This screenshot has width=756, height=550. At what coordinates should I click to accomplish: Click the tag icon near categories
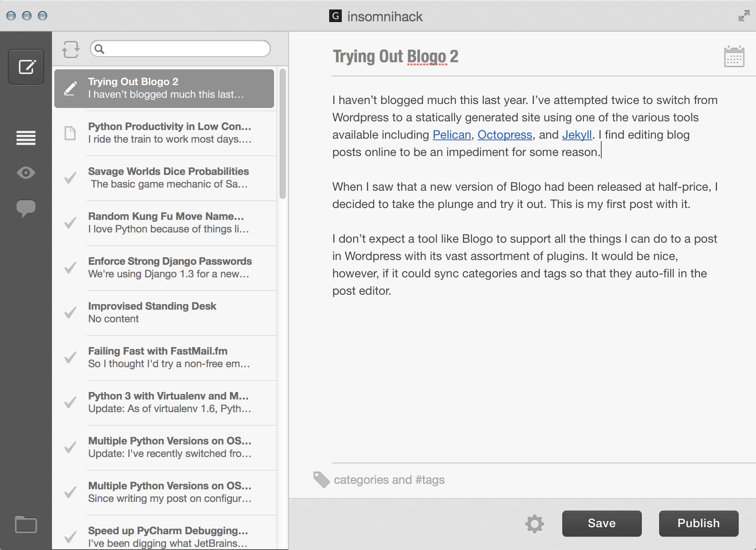321,479
